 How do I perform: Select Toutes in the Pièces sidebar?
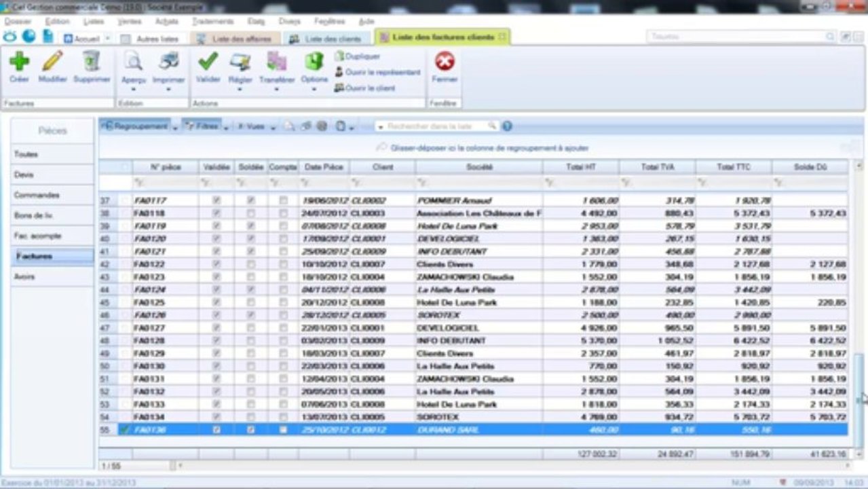52,154
